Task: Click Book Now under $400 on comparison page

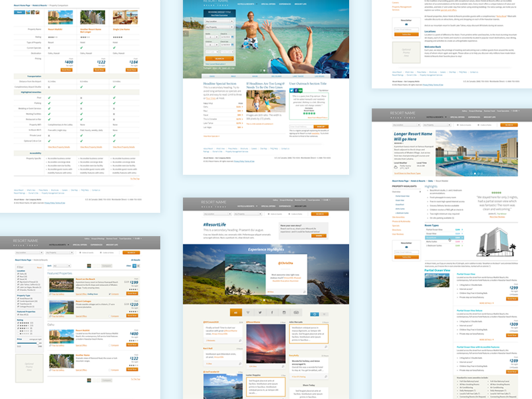Action: pyautogui.click(x=66, y=70)
